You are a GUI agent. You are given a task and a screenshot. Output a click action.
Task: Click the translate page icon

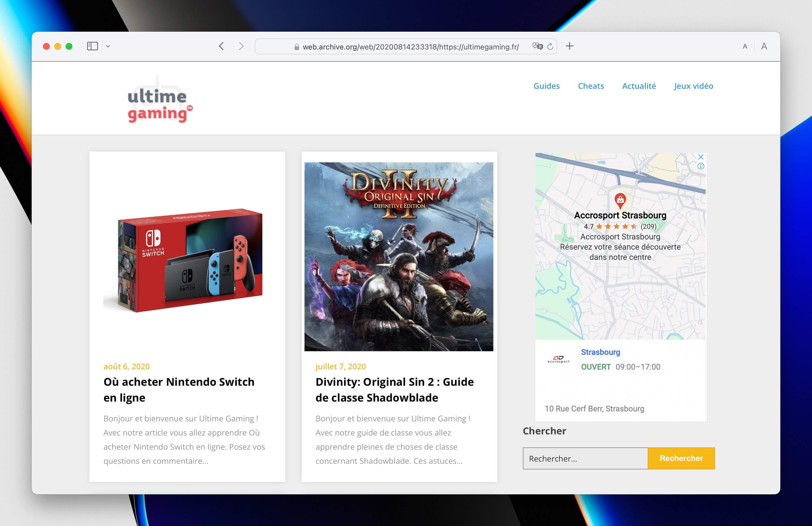point(537,46)
